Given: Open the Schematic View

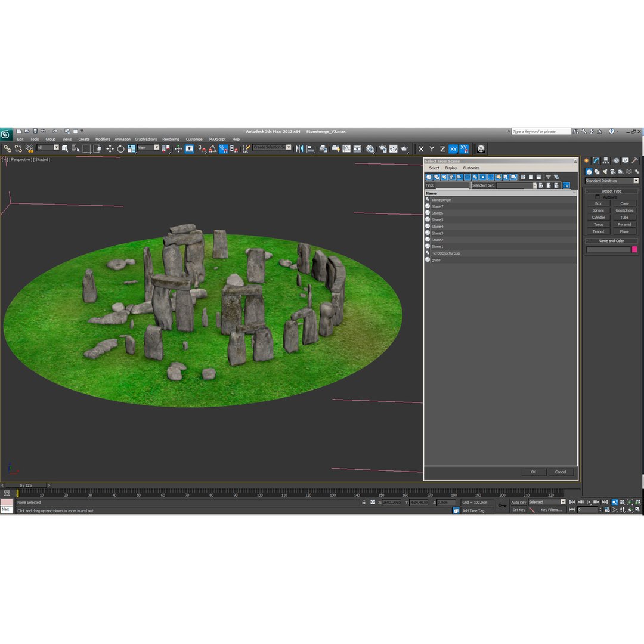Looking at the screenshot, I should pyautogui.click(x=357, y=148).
